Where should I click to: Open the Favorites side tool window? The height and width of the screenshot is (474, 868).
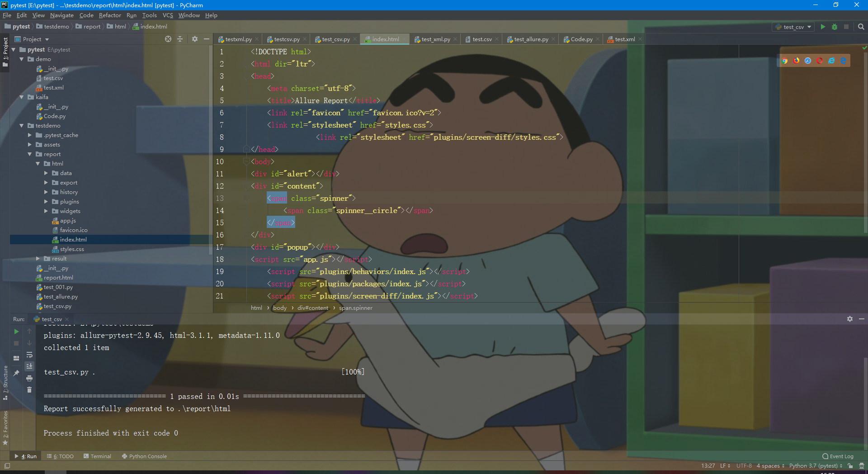pos(5,428)
